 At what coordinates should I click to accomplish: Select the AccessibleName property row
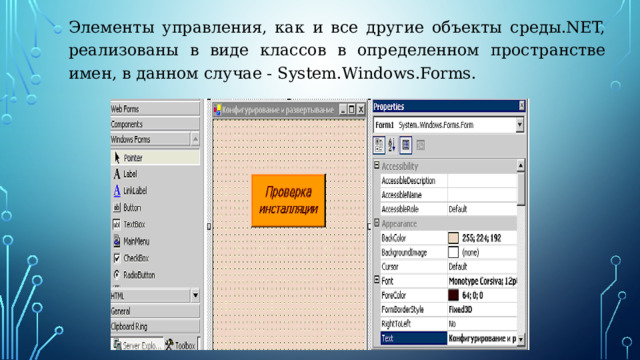pyautogui.click(x=449, y=195)
